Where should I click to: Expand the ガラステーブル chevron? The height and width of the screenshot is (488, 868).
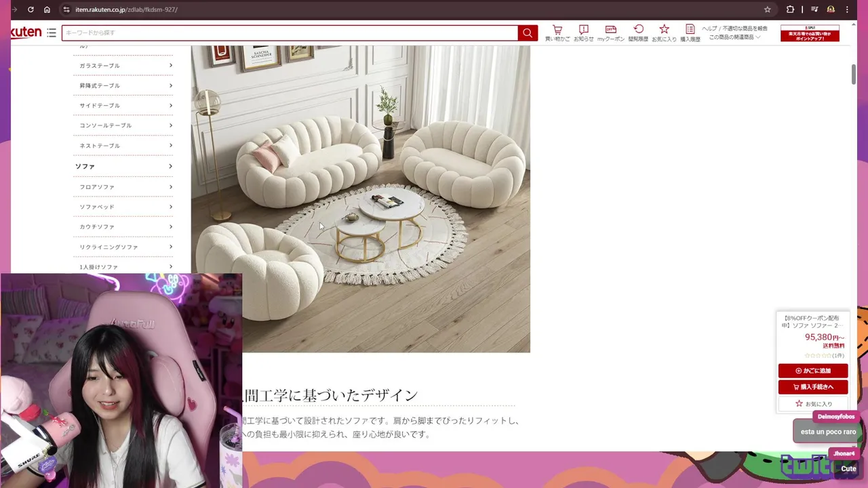pyautogui.click(x=171, y=65)
